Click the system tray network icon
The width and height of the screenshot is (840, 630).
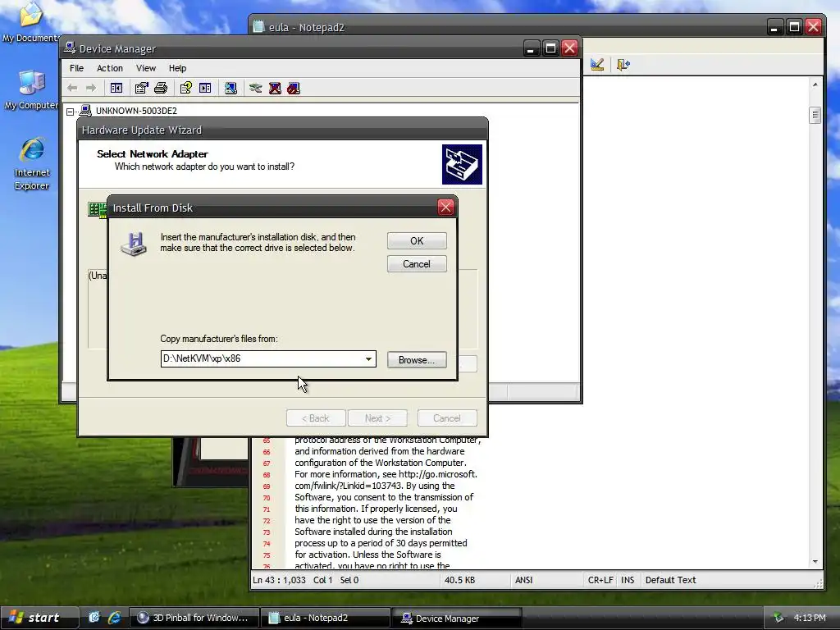[778, 618]
